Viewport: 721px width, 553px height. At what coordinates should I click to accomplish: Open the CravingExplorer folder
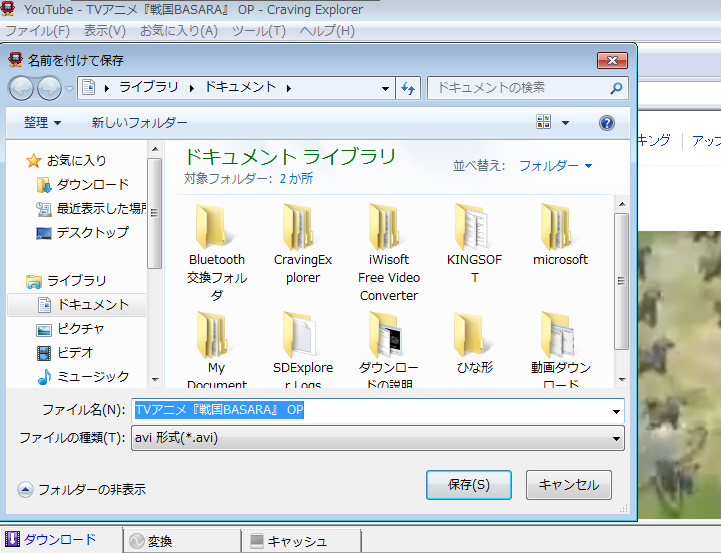[303, 244]
